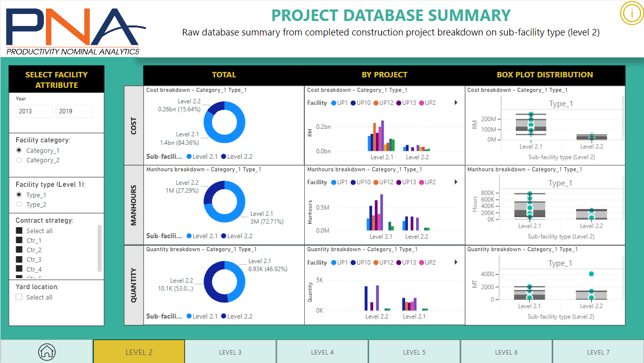Check Select all under Yard location
The width and height of the screenshot is (644, 363).
[19, 297]
